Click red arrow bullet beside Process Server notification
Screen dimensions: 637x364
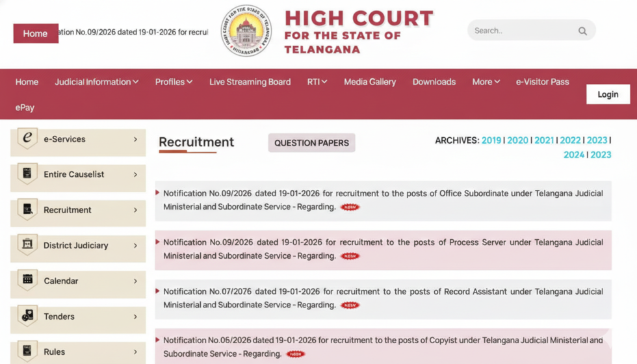pyautogui.click(x=157, y=242)
